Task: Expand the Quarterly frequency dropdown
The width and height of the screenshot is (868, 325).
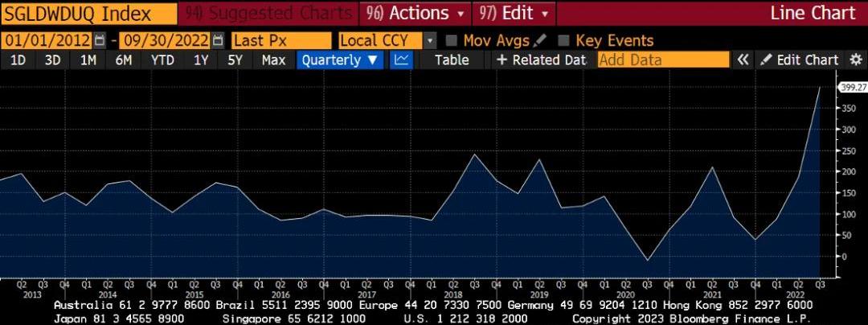Action: [341, 60]
